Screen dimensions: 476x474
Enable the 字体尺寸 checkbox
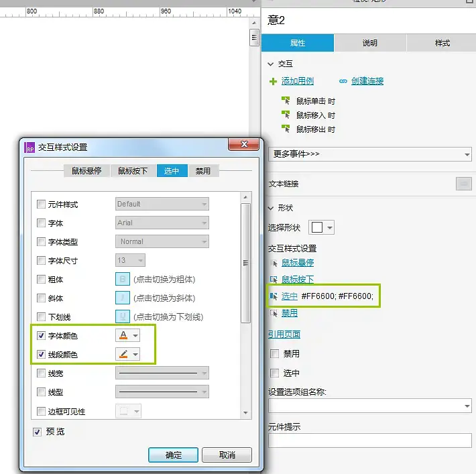[41, 261]
